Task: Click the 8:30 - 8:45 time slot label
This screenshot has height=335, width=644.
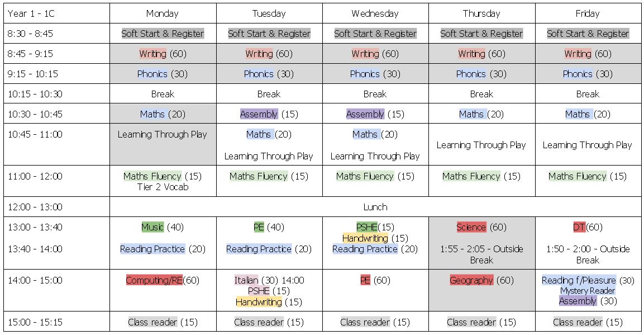Action: click(30, 34)
